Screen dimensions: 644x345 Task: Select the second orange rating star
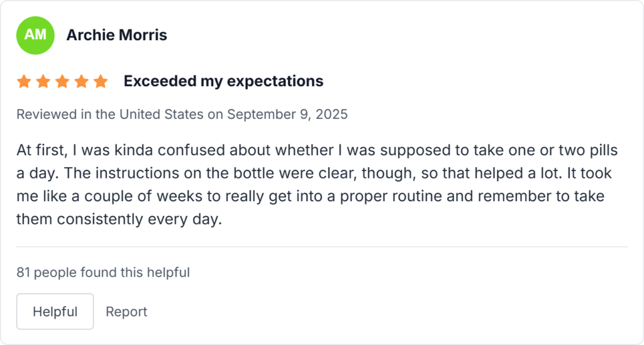point(43,82)
